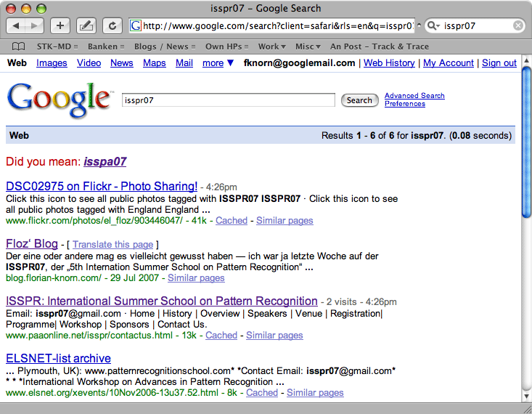
Task: Open the Own HPs bookmarks folder
Action: 226,46
